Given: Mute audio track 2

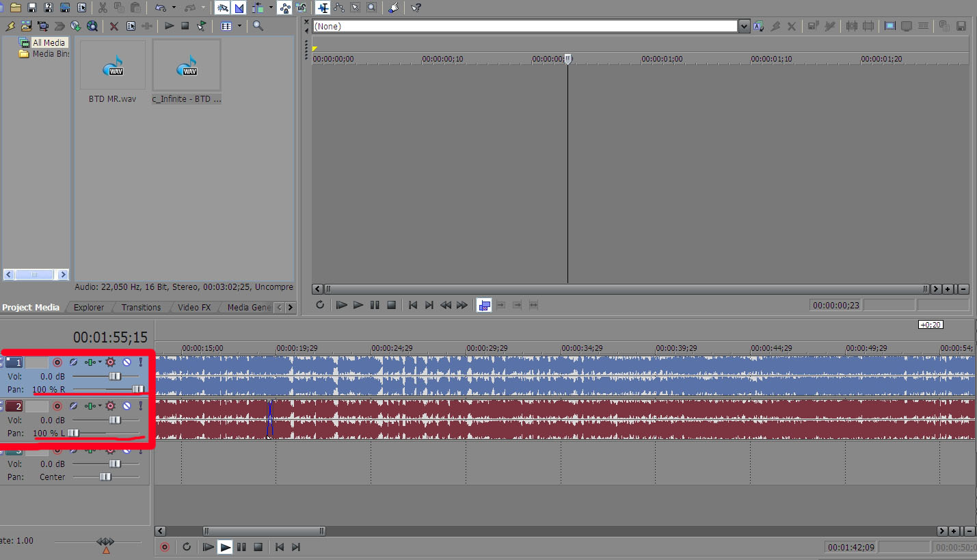Looking at the screenshot, I should tap(126, 406).
